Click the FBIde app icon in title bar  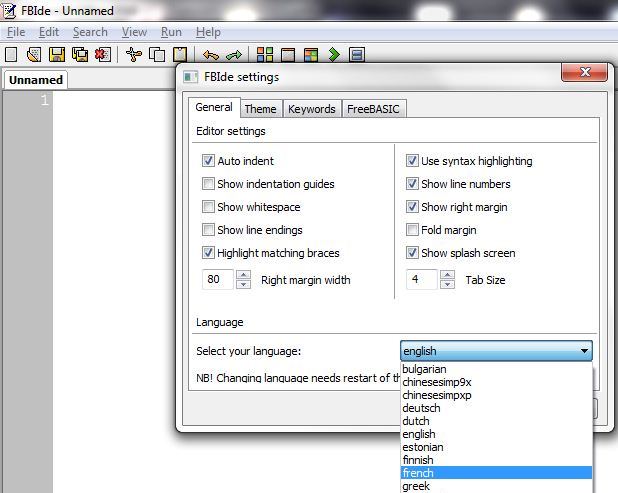[x=9, y=11]
